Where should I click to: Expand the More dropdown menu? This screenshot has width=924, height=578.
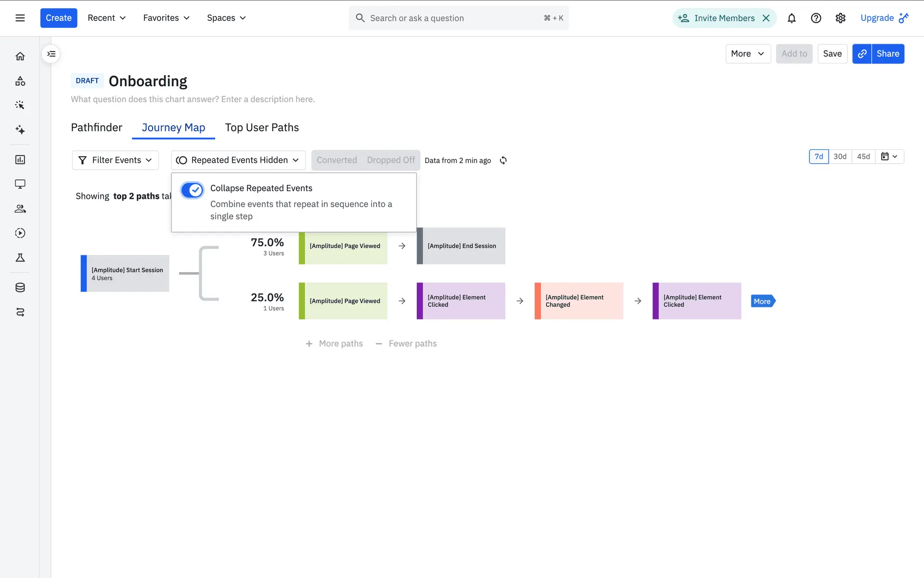click(747, 54)
